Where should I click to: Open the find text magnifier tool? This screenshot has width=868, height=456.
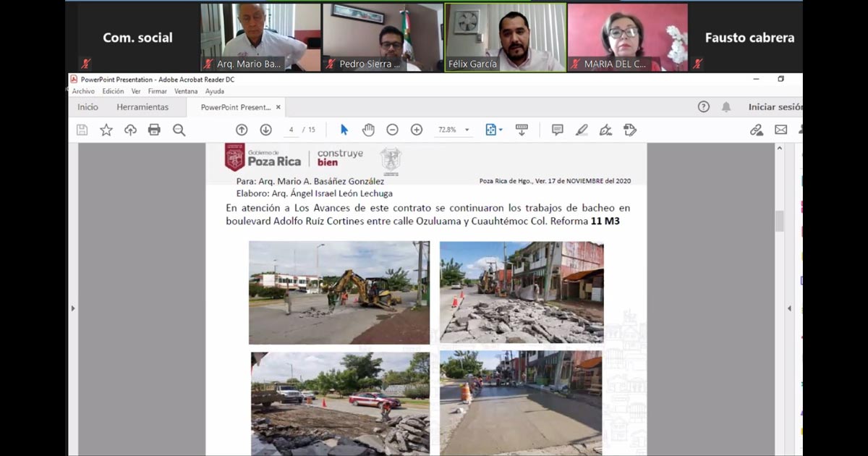click(x=179, y=130)
